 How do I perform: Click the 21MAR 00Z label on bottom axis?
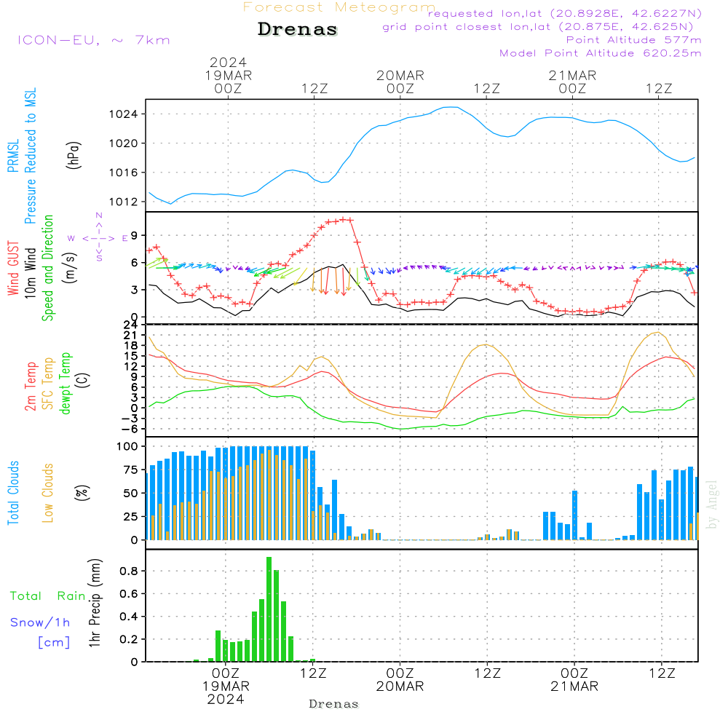574,680
